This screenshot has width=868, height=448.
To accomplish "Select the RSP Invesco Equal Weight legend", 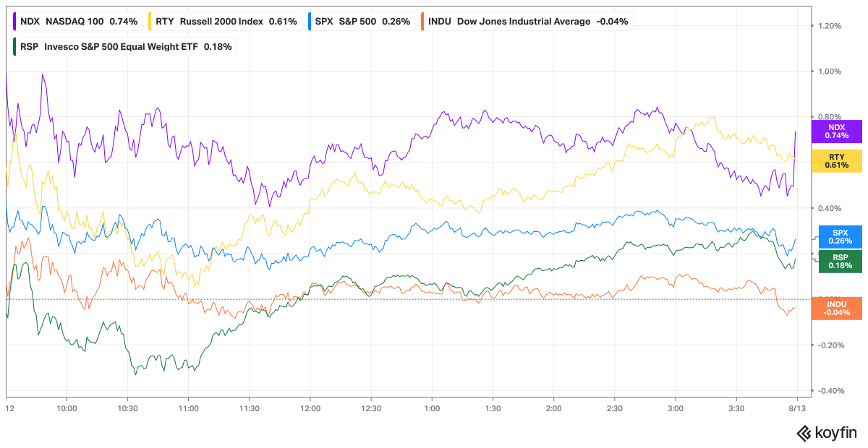I will click(x=124, y=46).
